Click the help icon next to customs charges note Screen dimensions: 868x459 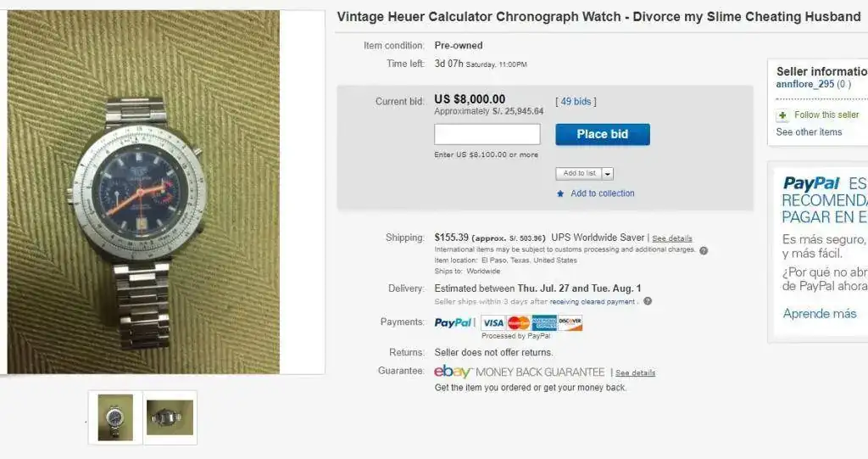704,250
